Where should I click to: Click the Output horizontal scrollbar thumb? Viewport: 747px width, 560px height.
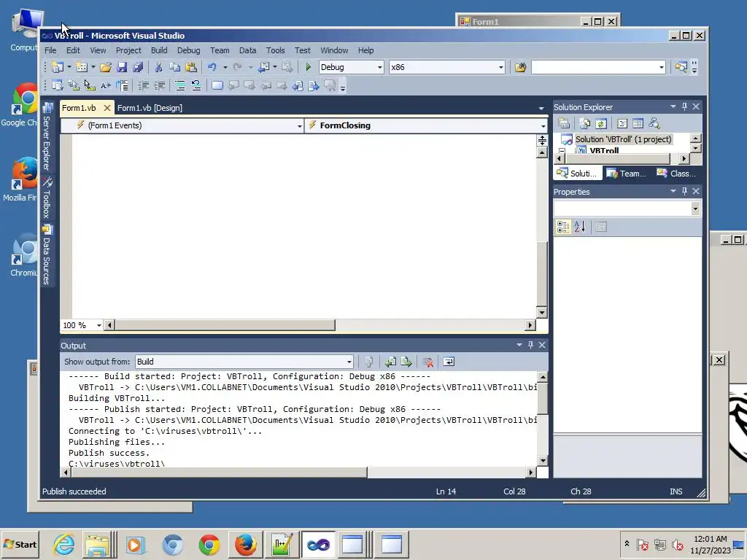pos(219,472)
